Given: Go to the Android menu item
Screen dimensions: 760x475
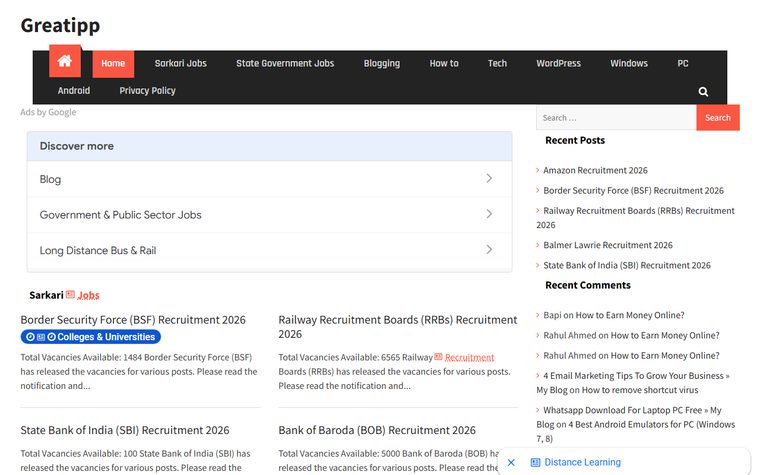Looking at the screenshot, I should 74,91.
